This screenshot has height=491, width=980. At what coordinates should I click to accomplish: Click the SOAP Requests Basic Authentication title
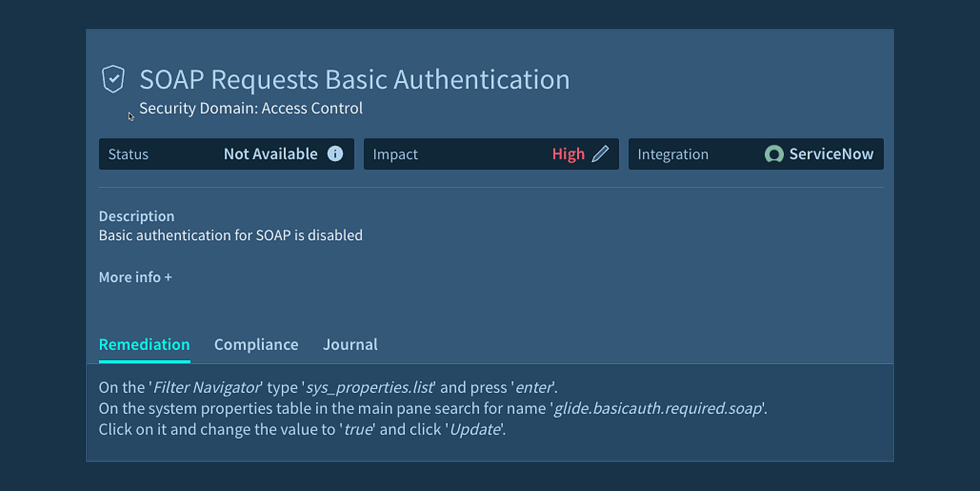354,80
